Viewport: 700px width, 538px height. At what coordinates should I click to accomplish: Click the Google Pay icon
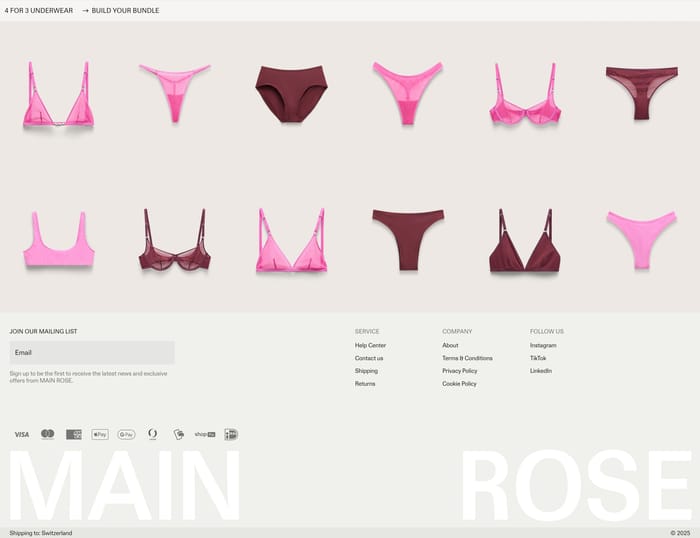[126, 434]
